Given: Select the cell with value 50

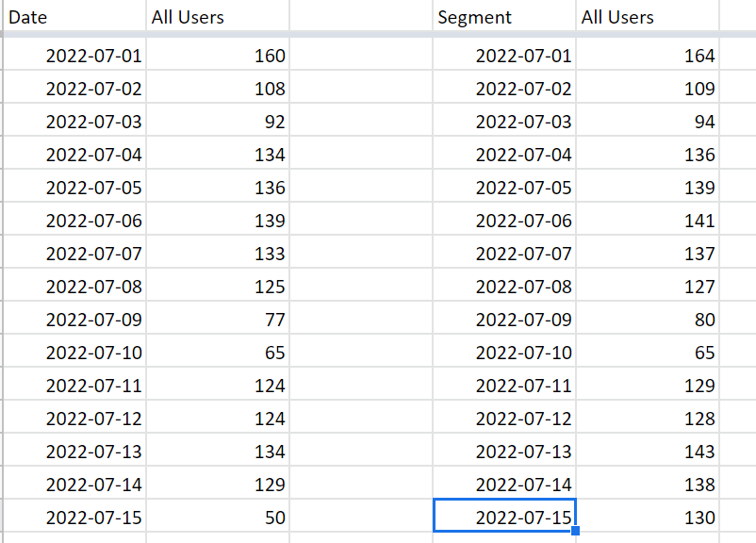Looking at the screenshot, I should 218,517.
